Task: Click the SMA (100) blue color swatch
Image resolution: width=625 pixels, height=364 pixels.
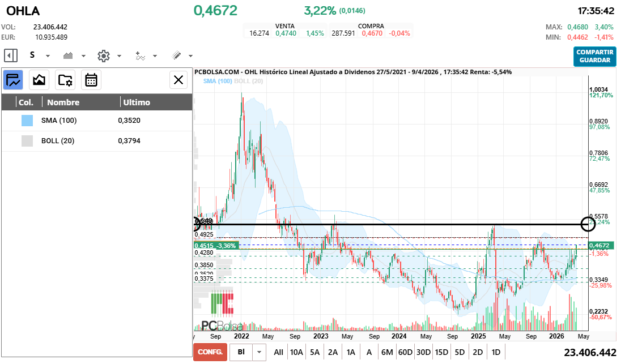Action: click(27, 121)
